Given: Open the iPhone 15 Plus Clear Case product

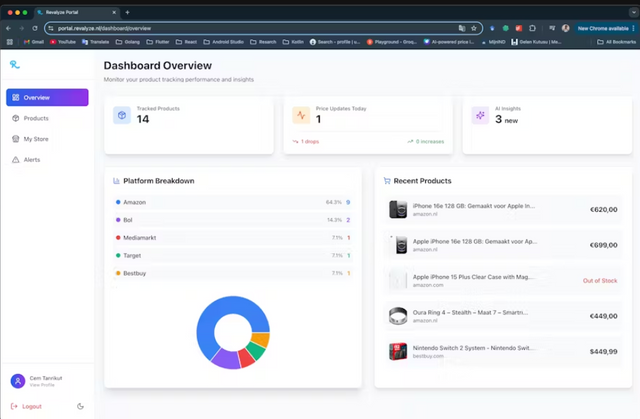Looking at the screenshot, I should 503,281.
